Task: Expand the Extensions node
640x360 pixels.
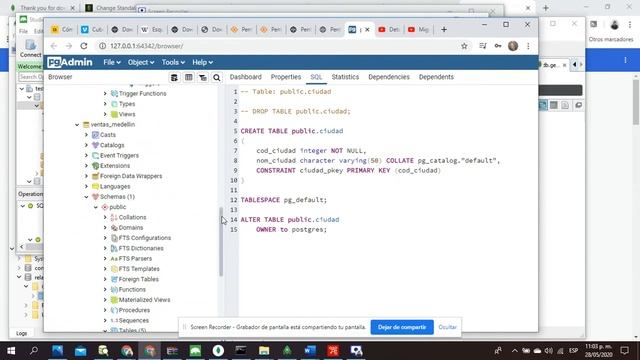Action: click(87, 166)
